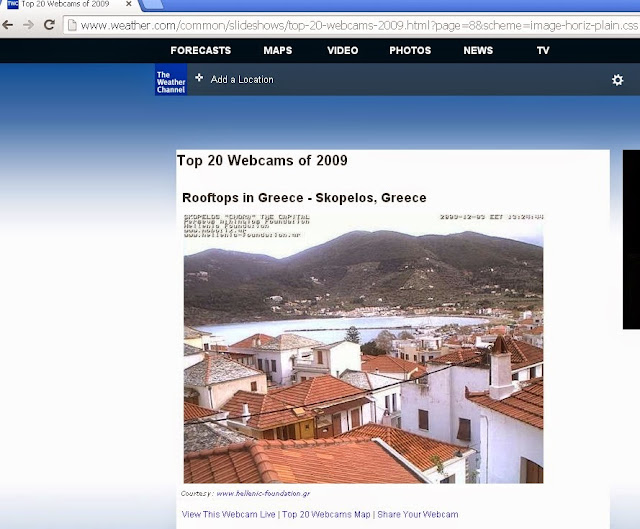Open the TV menu
Viewport: 640px width, 529px height.
pos(543,50)
